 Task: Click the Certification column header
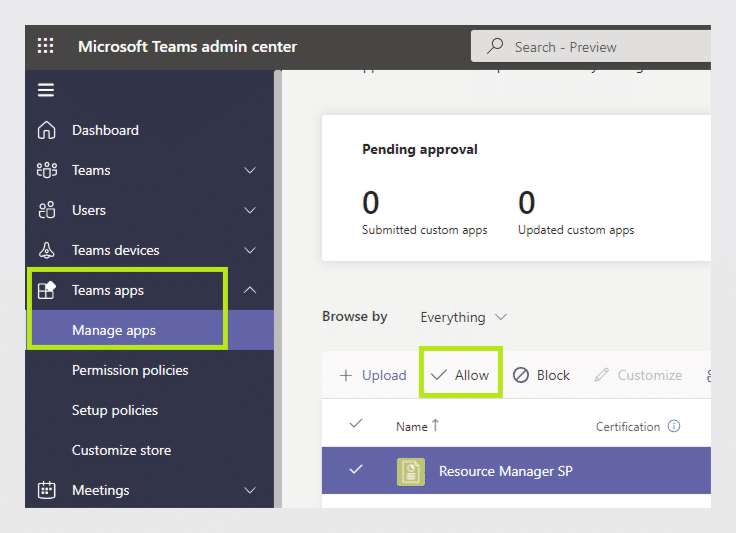tap(628, 426)
